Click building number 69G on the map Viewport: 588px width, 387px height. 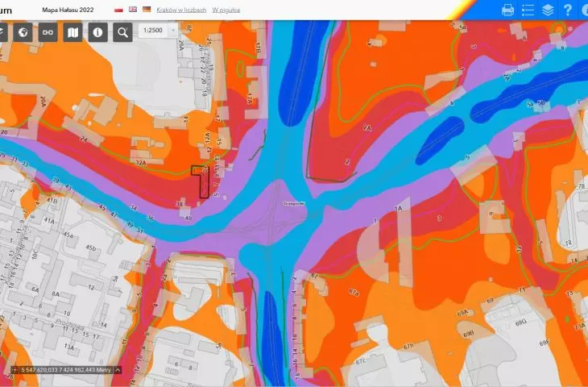point(520,322)
